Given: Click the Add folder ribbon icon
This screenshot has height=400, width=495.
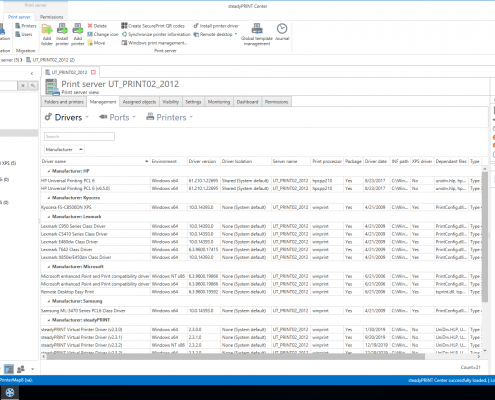Looking at the screenshot, I should pos(47,34).
